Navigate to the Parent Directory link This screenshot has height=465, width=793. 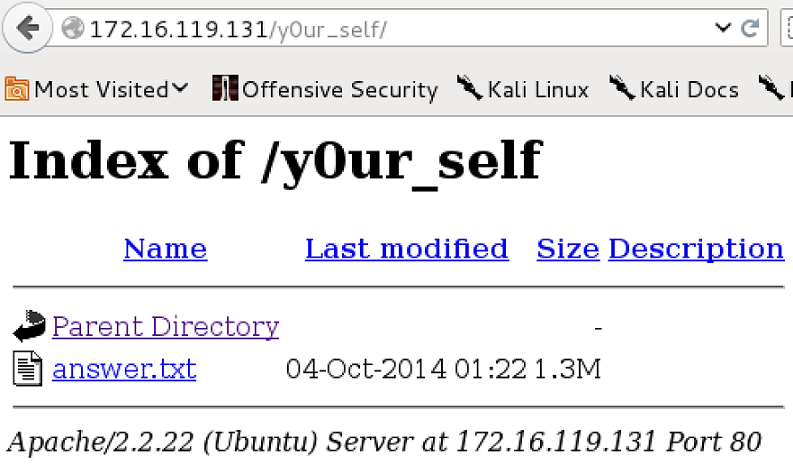165,326
